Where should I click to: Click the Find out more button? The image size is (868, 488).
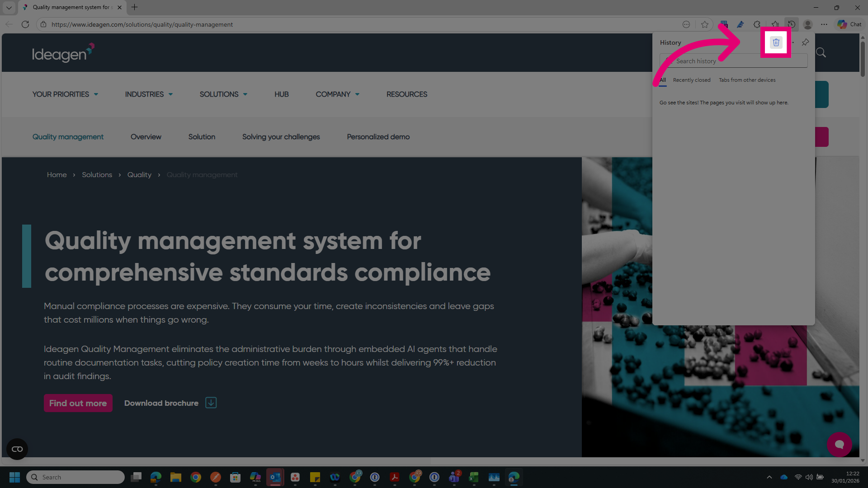point(78,403)
